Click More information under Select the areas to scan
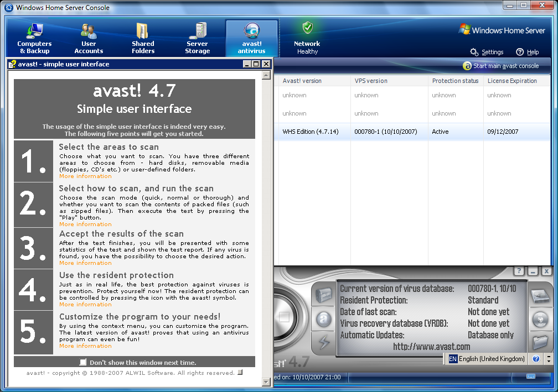This screenshot has width=558, height=392. 85,176
